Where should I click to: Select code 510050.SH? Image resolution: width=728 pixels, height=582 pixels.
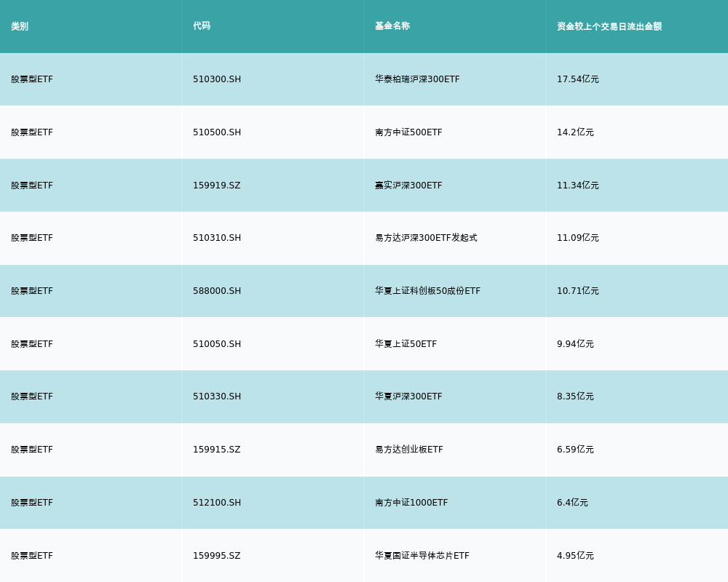[x=217, y=344]
